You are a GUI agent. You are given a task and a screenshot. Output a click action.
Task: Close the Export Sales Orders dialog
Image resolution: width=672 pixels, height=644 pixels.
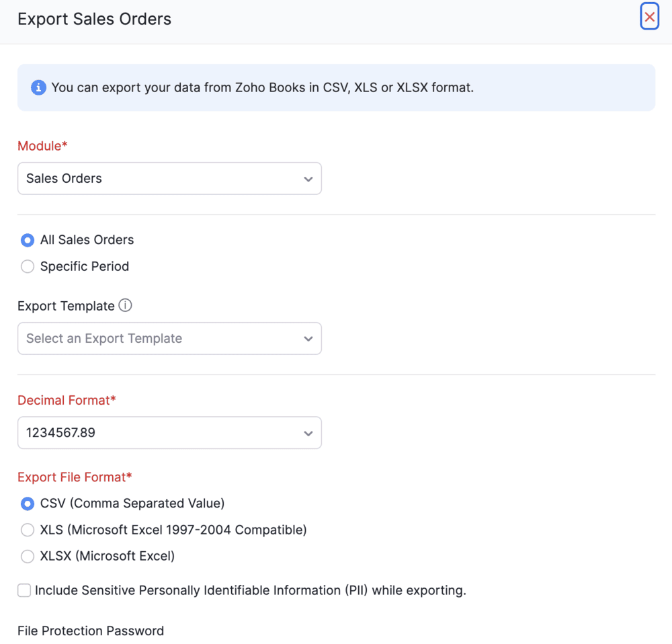pyautogui.click(x=649, y=16)
